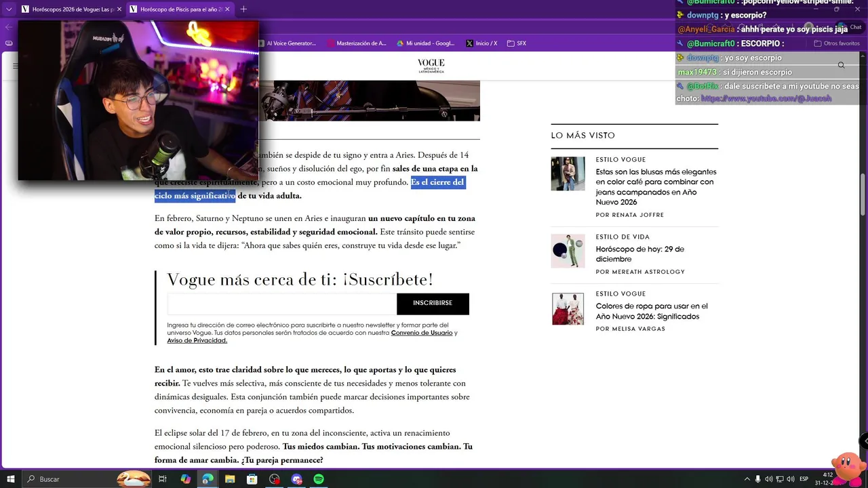This screenshot has height=488, width=868.
Task: Click the highlighted text 'Es el cierre del'
Action: pos(437,182)
